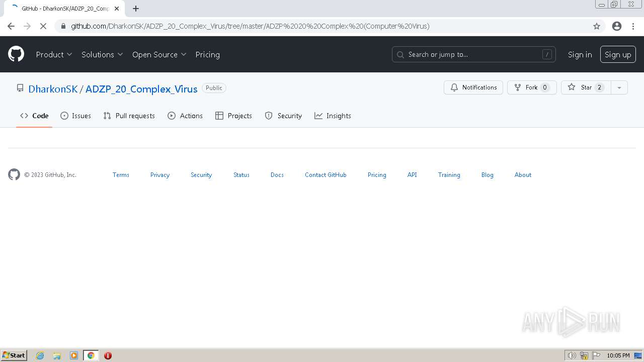Go to Pricing in the header
The width and height of the screenshot is (644, 362).
point(207,54)
